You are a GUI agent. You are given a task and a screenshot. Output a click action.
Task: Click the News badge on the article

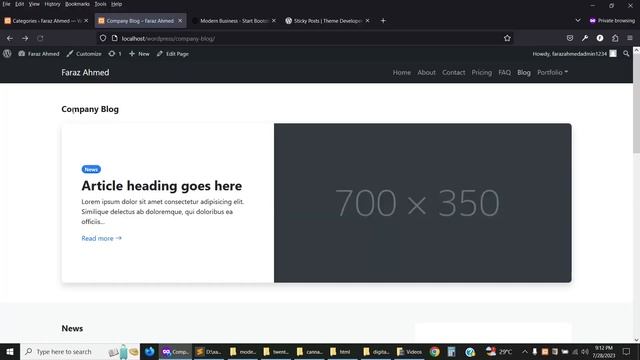point(91,169)
